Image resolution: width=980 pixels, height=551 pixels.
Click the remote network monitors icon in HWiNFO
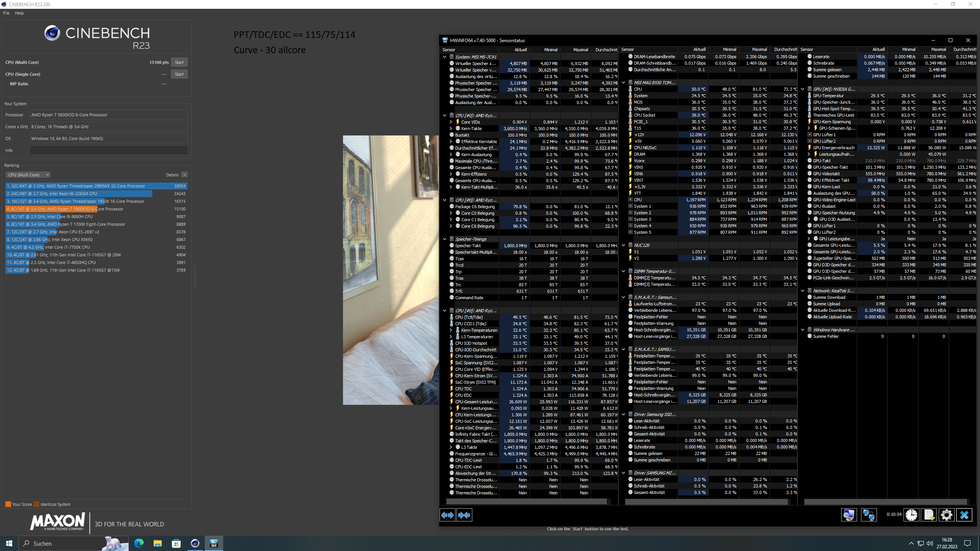pos(869,515)
